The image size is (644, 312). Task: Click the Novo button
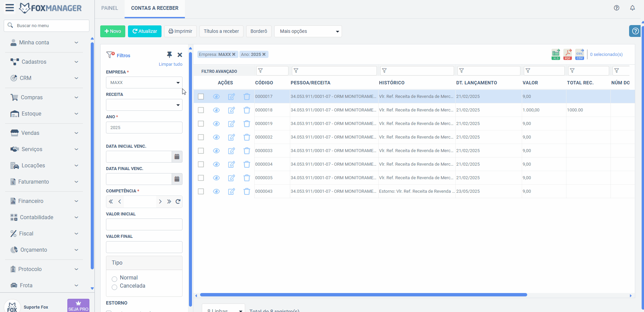[x=113, y=31]
